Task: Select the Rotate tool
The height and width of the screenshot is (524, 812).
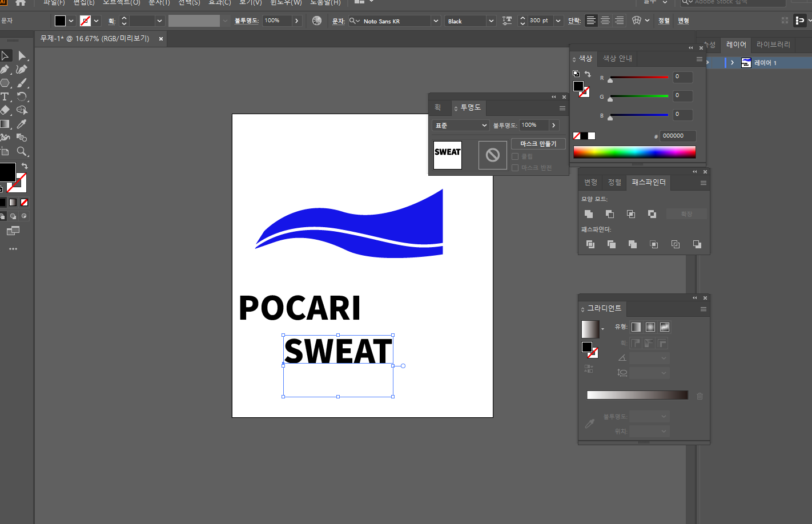Action: point(22,96)
